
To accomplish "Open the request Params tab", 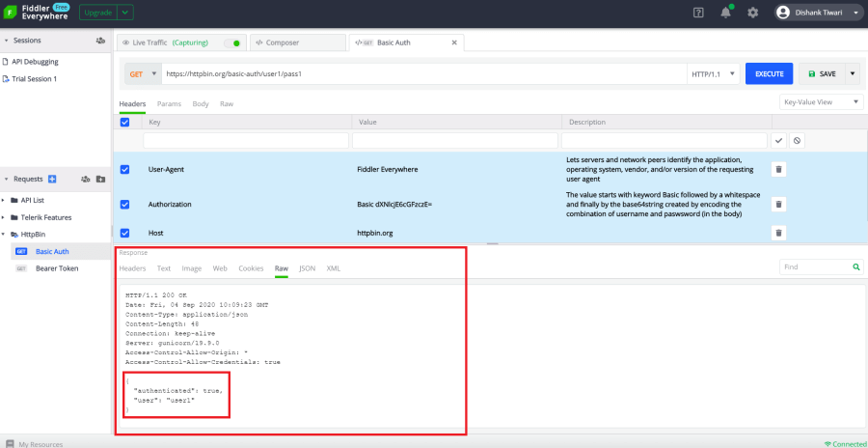I will click(x=169, y=103).
